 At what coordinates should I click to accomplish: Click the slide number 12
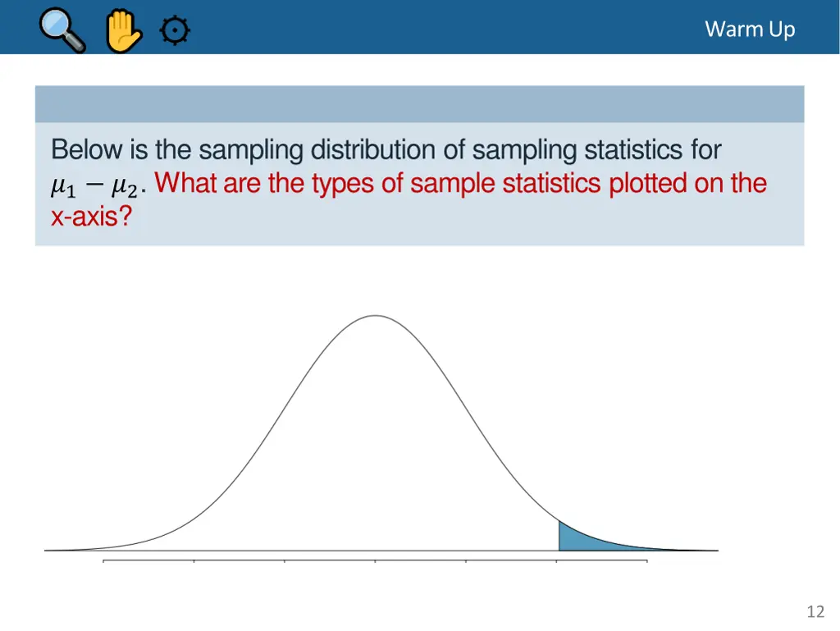pyautogui.click(x=815, y=611)
